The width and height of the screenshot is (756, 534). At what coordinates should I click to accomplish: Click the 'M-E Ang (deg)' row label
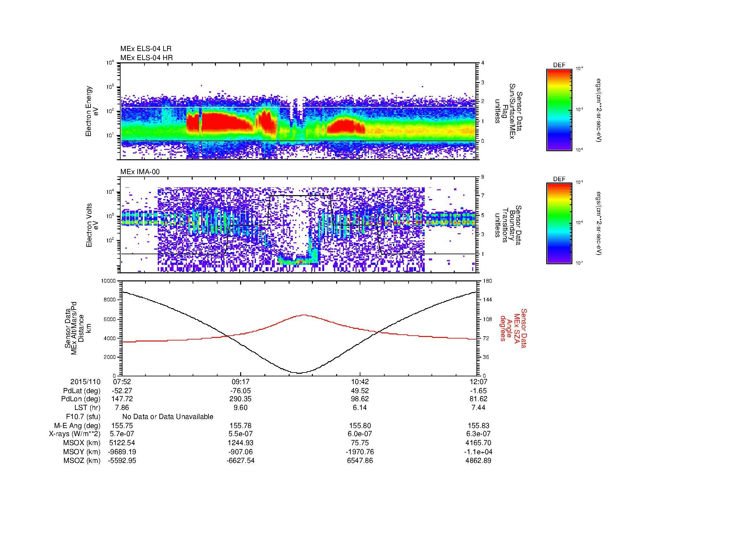pyautogui.click(x=77, y=426)
